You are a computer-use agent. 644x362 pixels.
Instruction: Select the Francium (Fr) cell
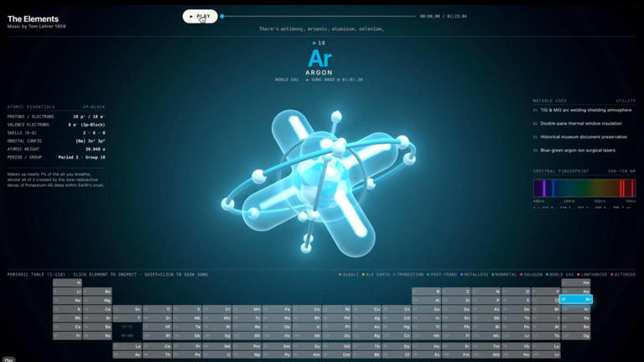click(x=67, y=336)
